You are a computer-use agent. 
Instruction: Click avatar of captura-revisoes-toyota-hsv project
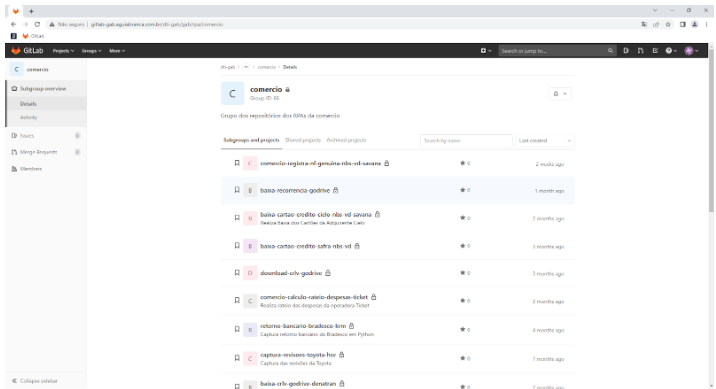(250, 358)
